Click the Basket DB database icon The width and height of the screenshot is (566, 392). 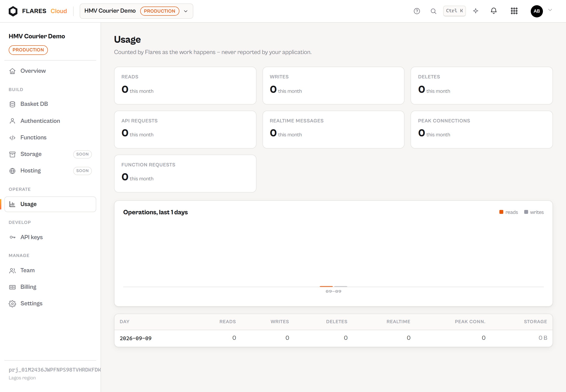tap(12, 104)
